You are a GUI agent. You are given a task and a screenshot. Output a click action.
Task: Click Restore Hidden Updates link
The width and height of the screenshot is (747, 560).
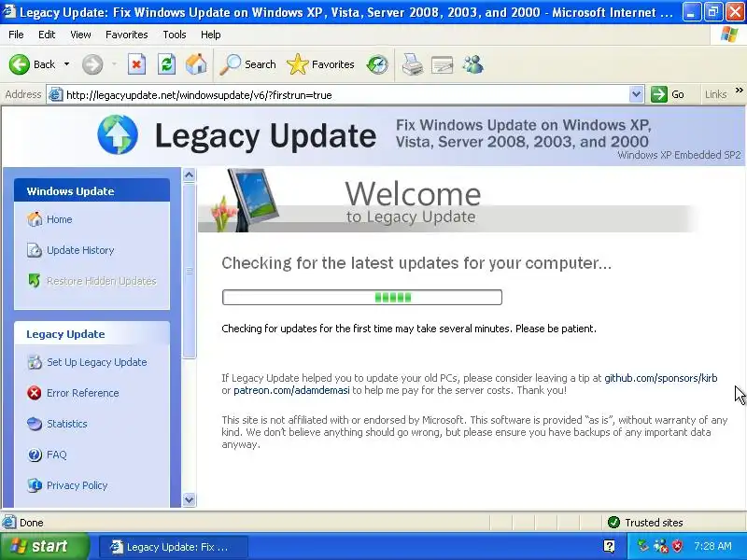[x=102, y=282]
